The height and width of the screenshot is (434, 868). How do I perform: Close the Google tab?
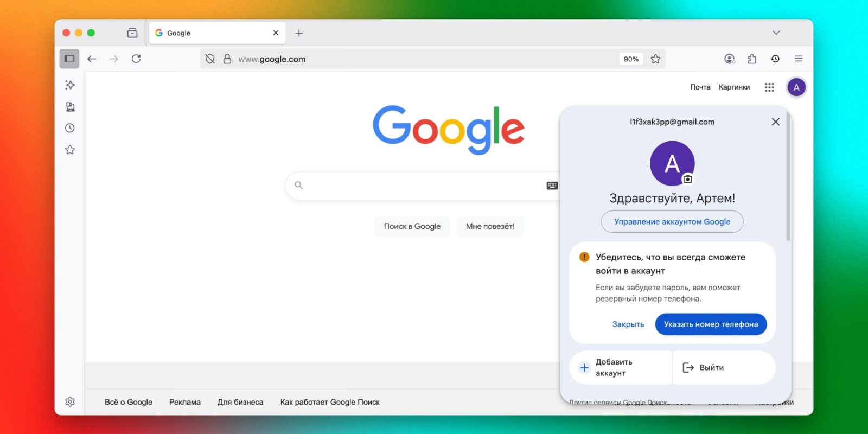[276, 33]
